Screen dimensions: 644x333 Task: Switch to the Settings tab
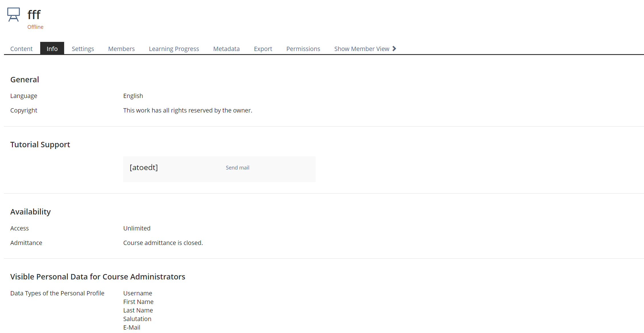[83, 49]
